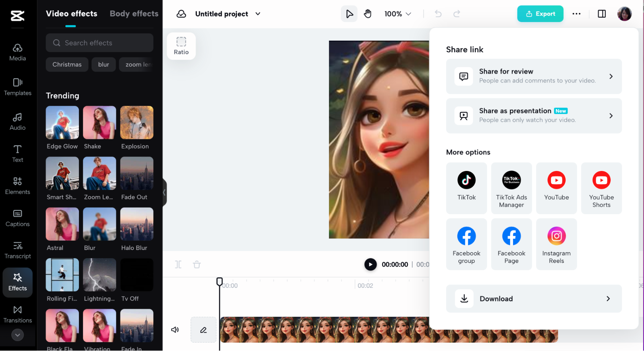Click the timeline playhead marker
The height and width of the screenshot is (351, 644).
pyautogui.click(x=219, y=281)
